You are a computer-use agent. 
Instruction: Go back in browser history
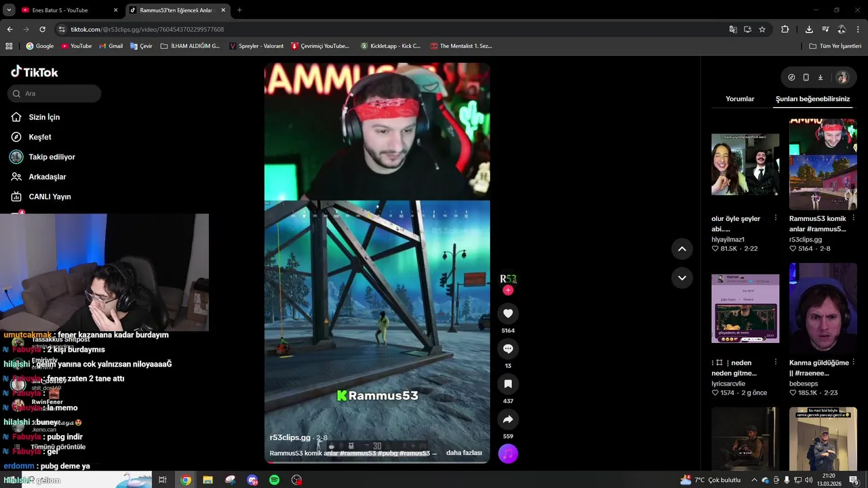9,29
